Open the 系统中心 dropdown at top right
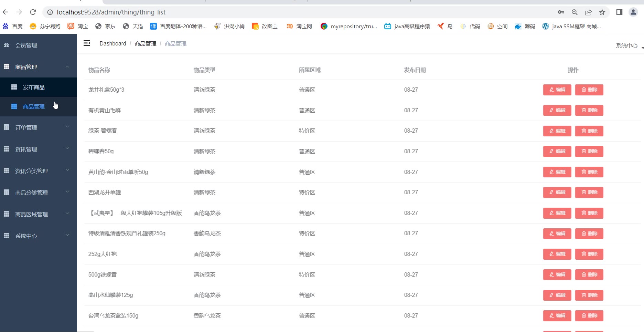644x332 pixels. pos(629,45)
